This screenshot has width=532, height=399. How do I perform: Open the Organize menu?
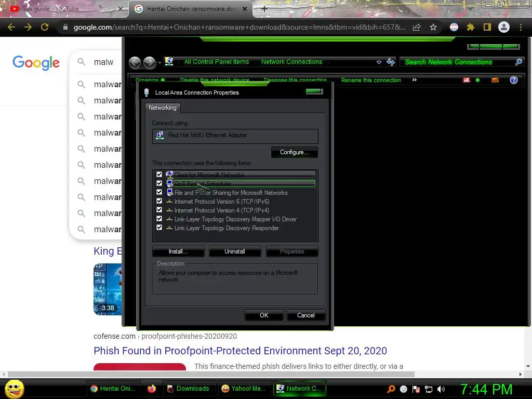click(150, 80)
